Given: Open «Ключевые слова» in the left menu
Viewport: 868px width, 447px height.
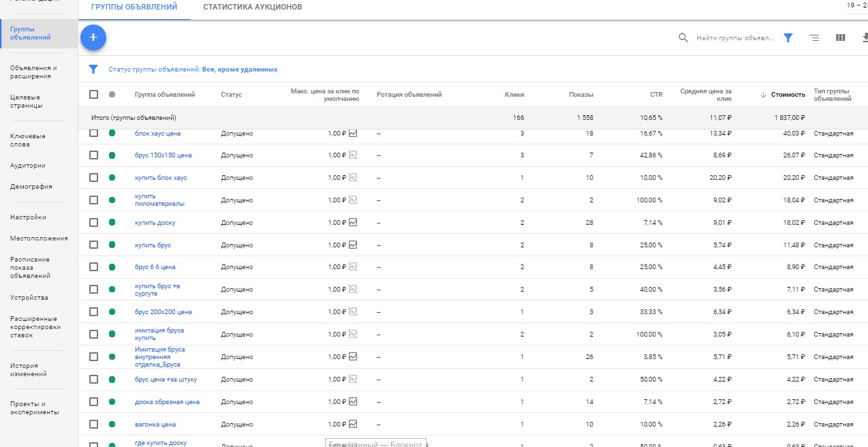Looking at the screenshot, I should tap(29, 140).
